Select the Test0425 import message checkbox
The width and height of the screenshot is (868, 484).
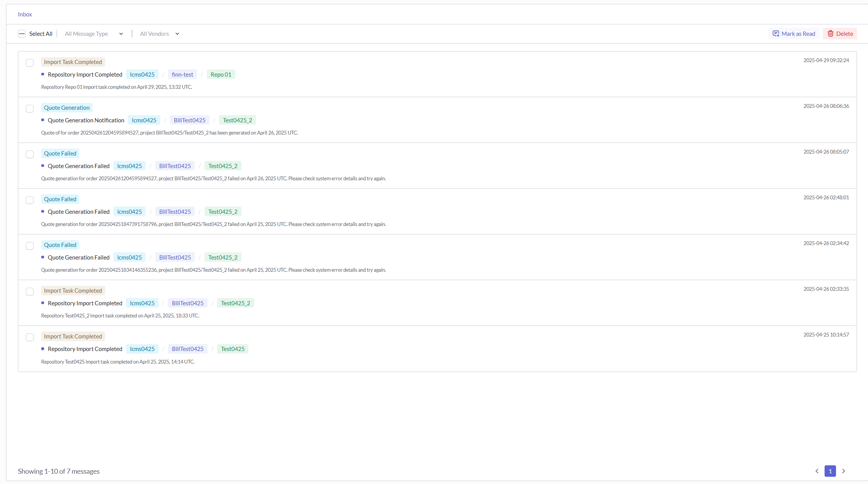click(30, 337)
